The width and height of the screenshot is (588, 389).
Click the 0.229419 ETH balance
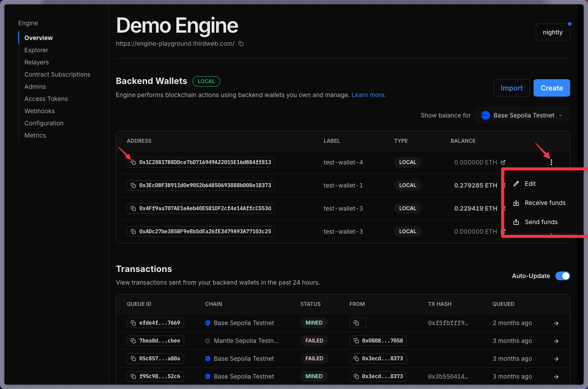click(x=476, y=208)
